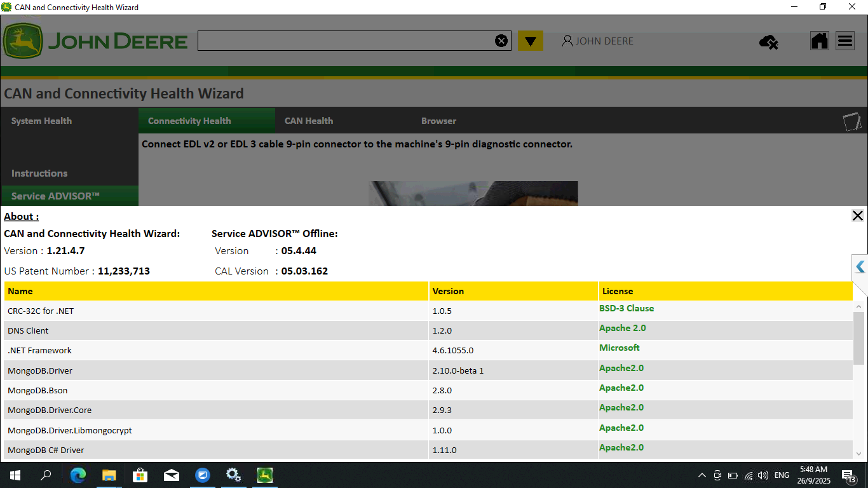Click the Home icon in the header

(819, 41)
